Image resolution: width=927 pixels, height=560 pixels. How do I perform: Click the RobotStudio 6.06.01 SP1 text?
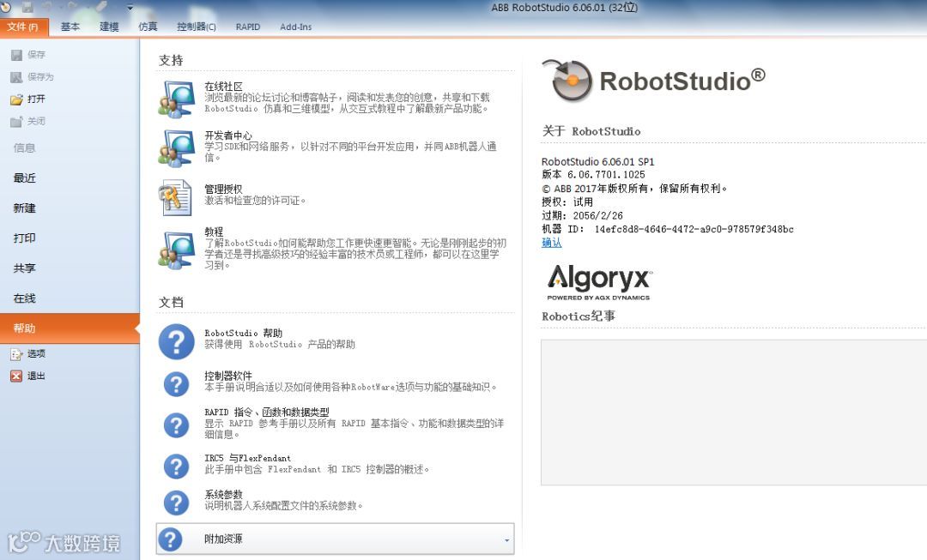[597, 161]
